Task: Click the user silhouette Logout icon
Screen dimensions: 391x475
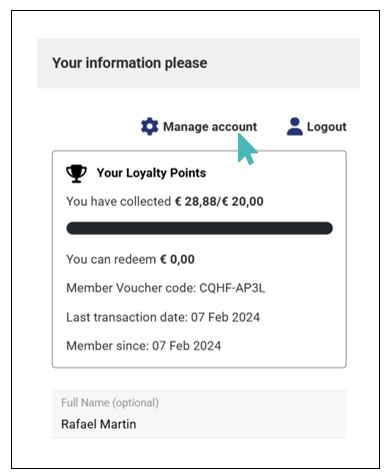Action: (x=295, y=126)
